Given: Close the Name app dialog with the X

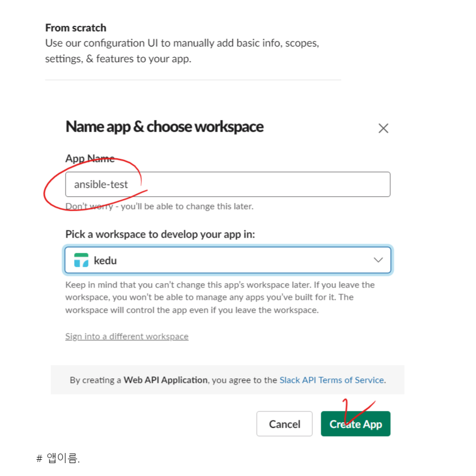Looking at the screenshot, I should pos(383,128).
